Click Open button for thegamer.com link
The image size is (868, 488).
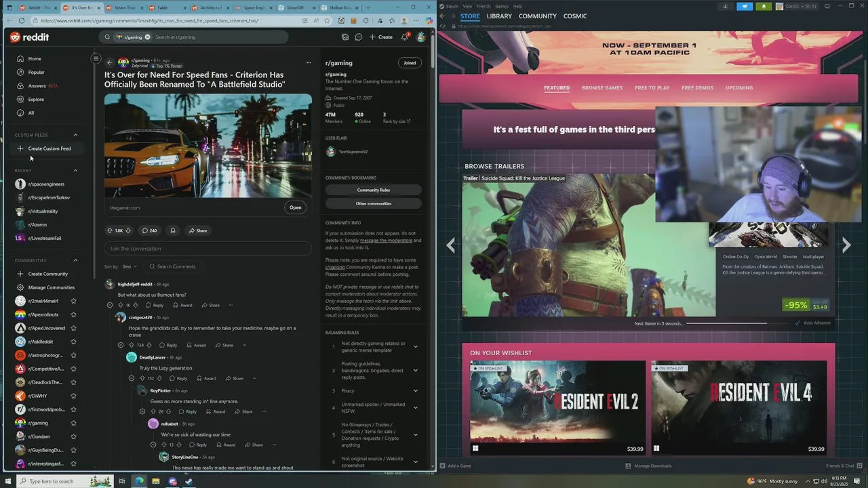[296, 207]
